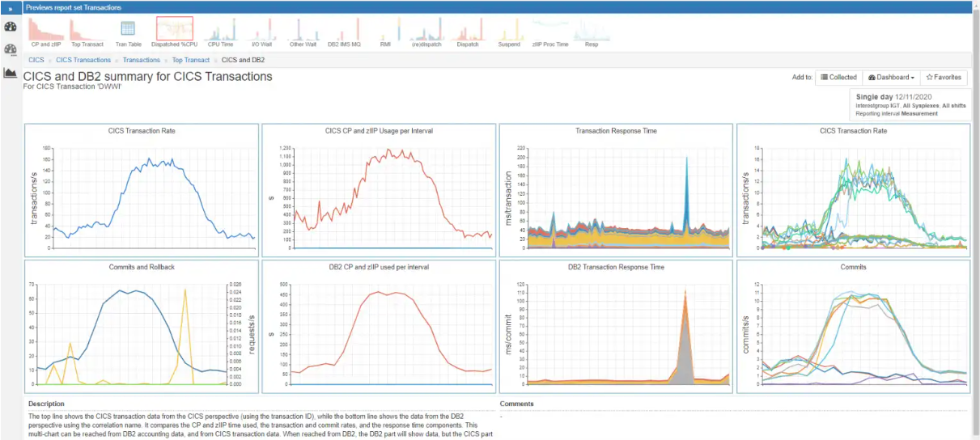980x440 pixels.
Task: Open the Tran Table report icon
Action: 128,32
